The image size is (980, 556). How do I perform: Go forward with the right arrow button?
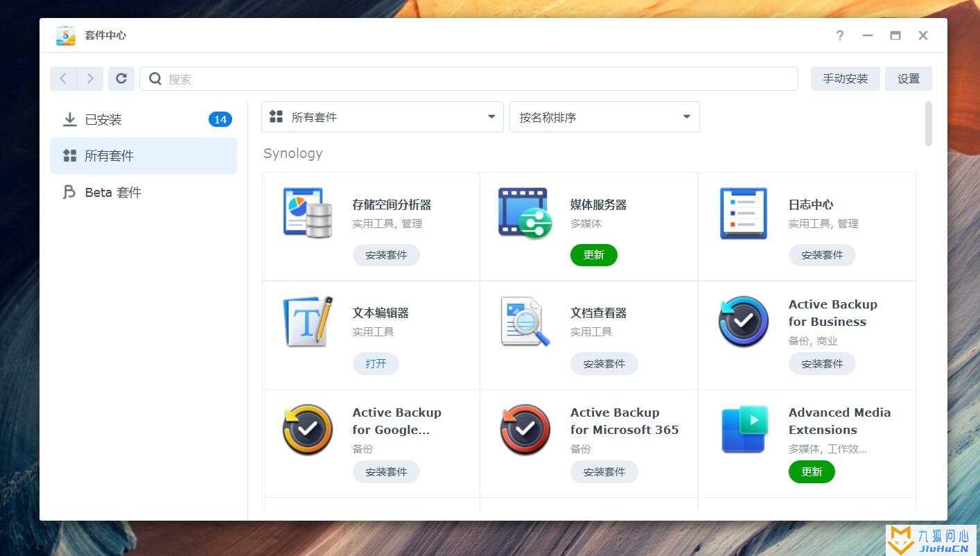(90, 79)
